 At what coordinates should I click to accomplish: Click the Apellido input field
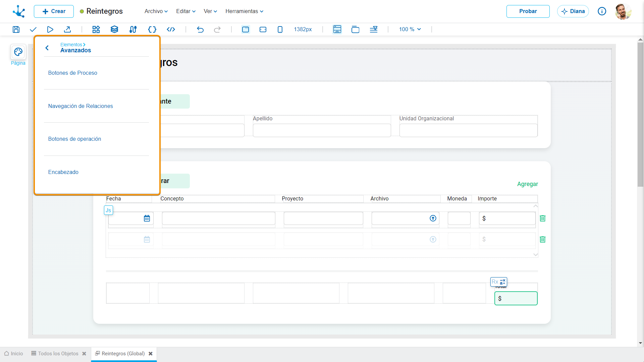[322, 130]
